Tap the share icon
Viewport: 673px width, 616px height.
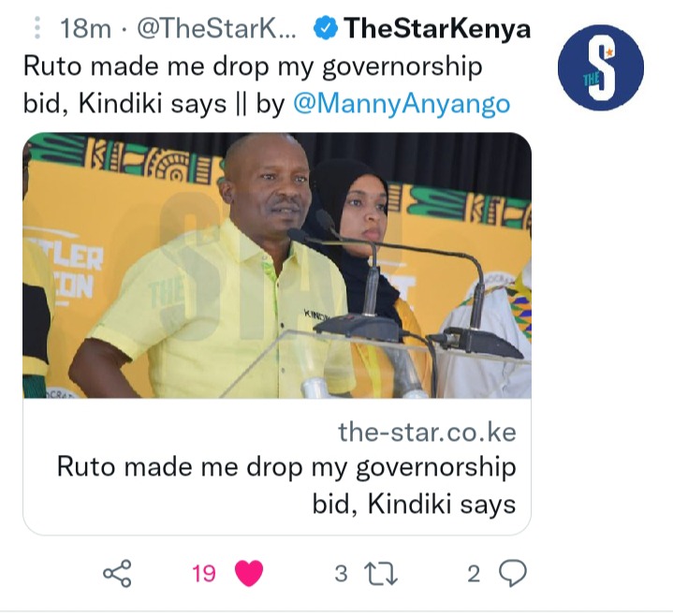pyautogui.click(x=117, y=573)
